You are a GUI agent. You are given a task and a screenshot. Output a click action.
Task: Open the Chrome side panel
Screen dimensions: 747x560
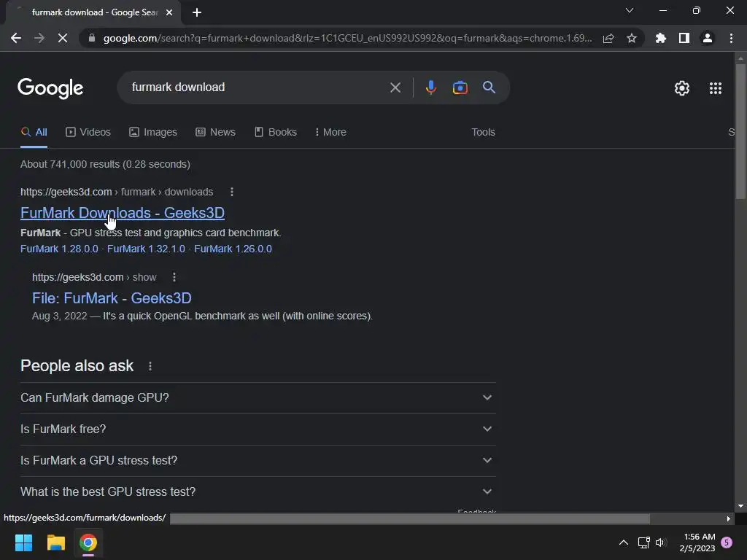(684, 38)
